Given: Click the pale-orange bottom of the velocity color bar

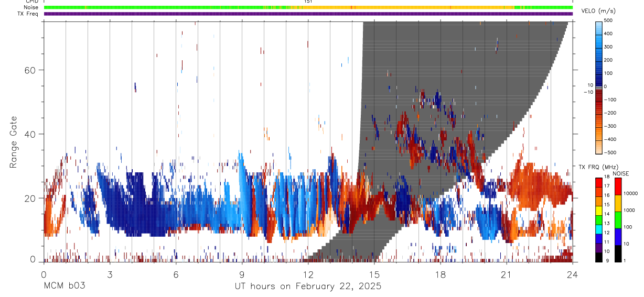Looking at the screenshot, I should coord(599,148).
